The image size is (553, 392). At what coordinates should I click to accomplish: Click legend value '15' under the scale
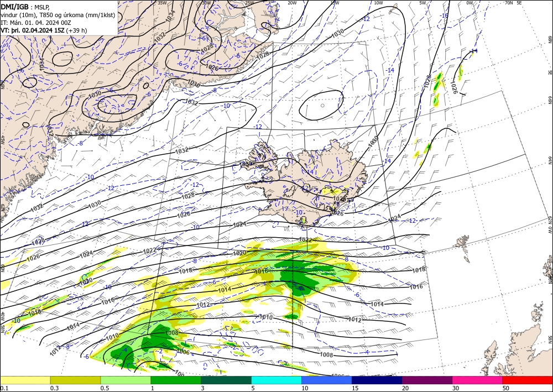pos(355,388)
